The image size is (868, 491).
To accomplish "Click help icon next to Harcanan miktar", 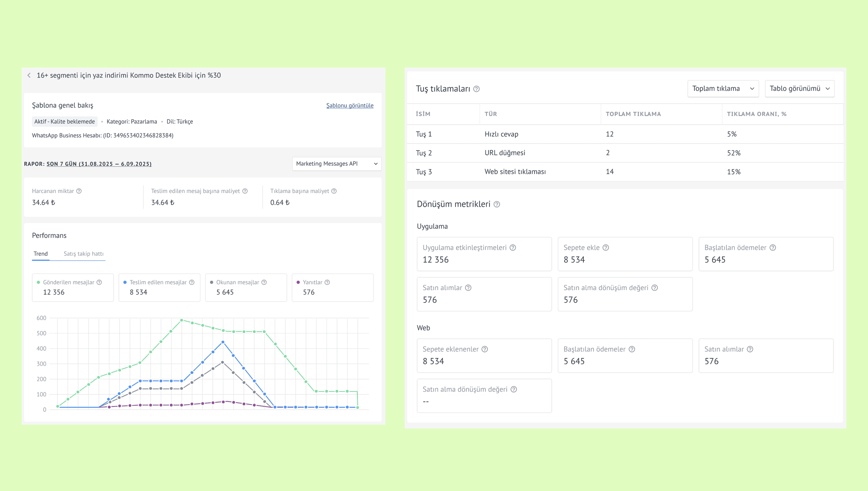I will [79, 191].
